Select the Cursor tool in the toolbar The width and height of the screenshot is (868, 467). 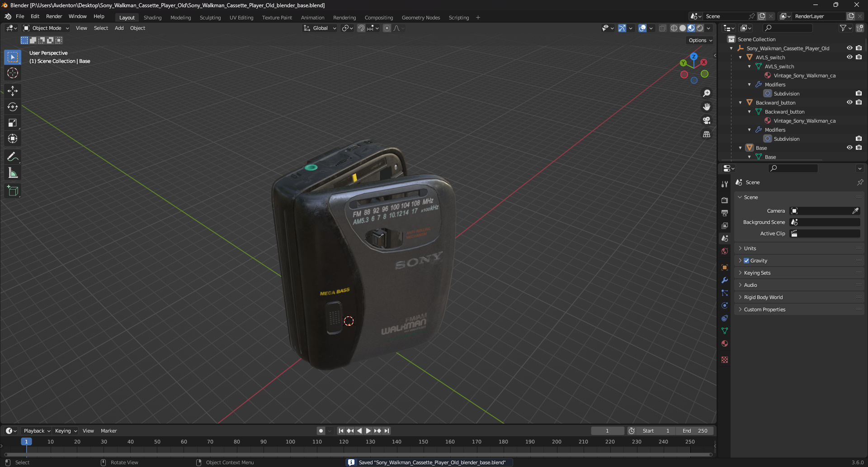(13, 73)
